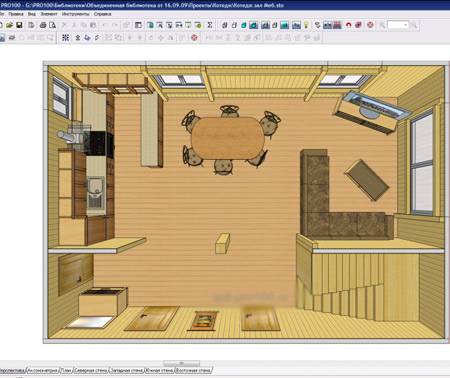Open the Вид menu
The image size is (450, 378).
coord(32,14)
